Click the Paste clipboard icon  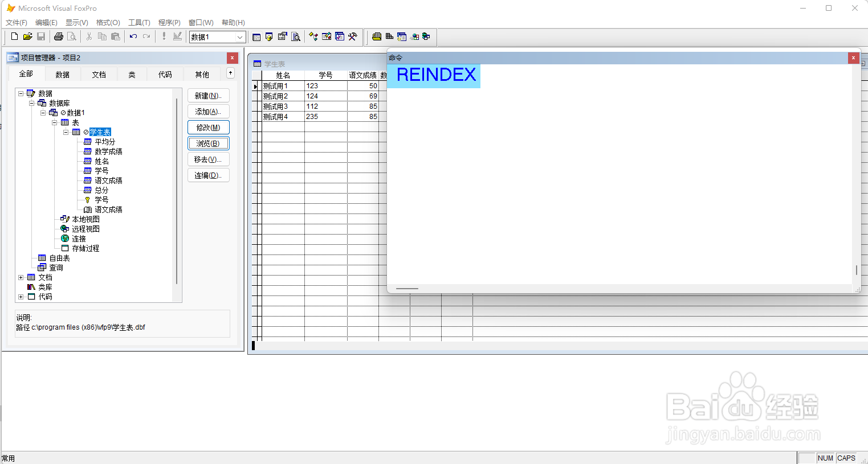[116, 36]
